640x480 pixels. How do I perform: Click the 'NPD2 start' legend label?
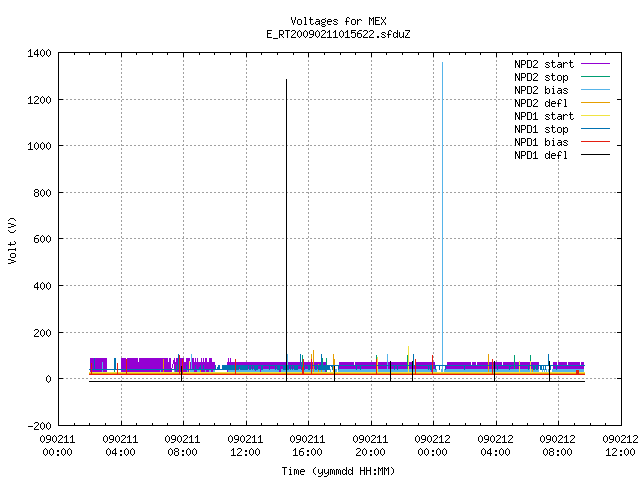[x=544, y=64]
